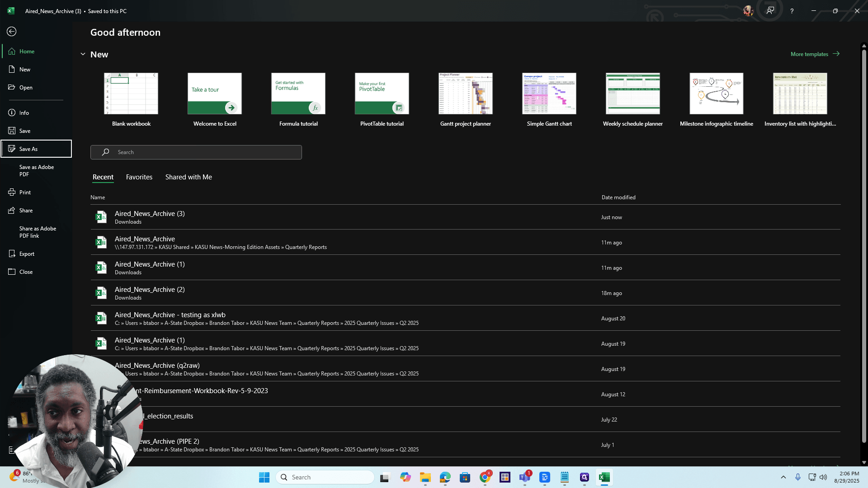This screenshot has width=868, height=488.
Task: Select the Milestone infographic timeline template
Action: pos(717,100)
